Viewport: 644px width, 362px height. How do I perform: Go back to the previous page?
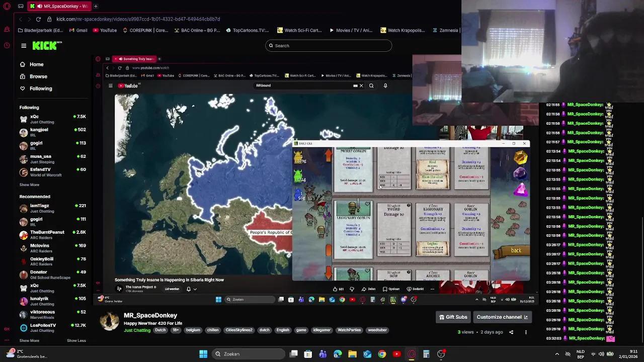pos(21,19)
